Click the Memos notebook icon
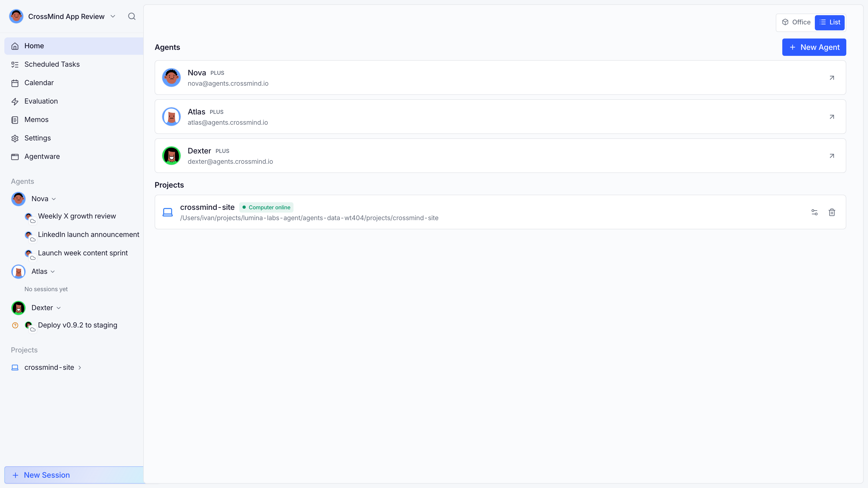The image size is (868, 488). (x=15, y=120)
